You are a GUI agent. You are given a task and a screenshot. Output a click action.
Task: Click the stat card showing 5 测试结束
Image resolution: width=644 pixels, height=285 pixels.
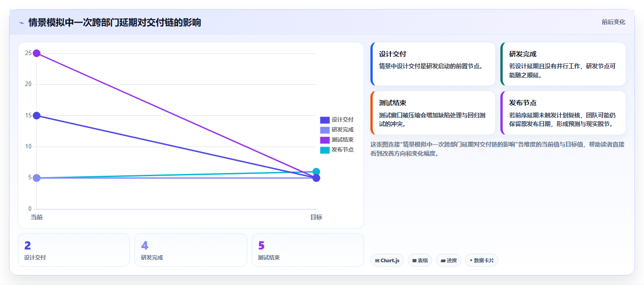tap(308, 250)
